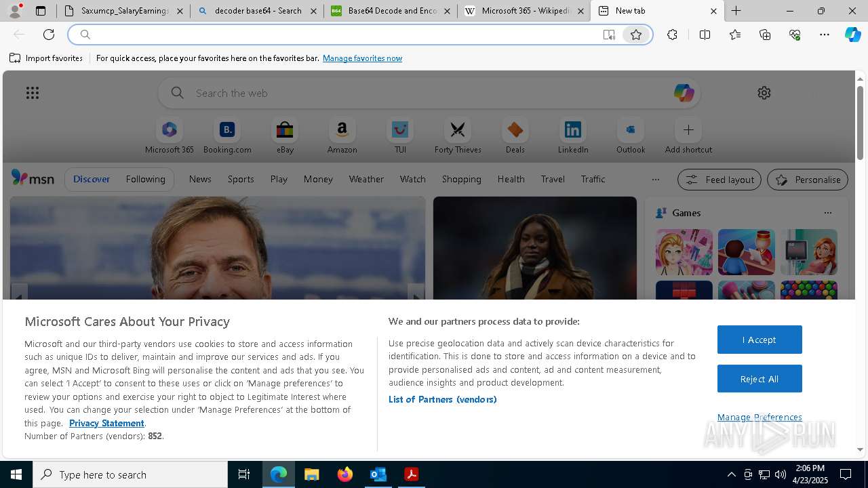Open the Booking.com shortcut
Viewport: 868px width, 488px height.
[227, 136]
